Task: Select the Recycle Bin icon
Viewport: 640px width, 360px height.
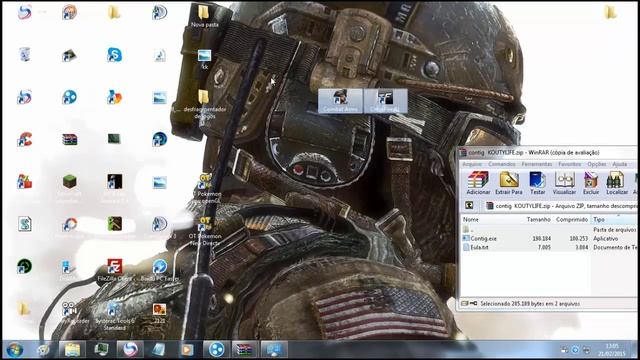Action: click(x=24, y=54)
